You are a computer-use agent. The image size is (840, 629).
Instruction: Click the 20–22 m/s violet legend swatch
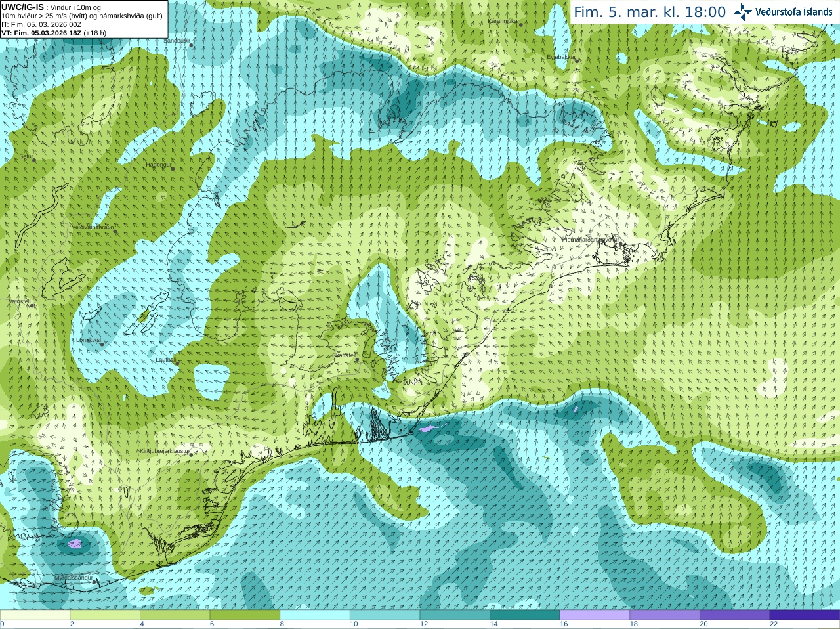point(735,615)
